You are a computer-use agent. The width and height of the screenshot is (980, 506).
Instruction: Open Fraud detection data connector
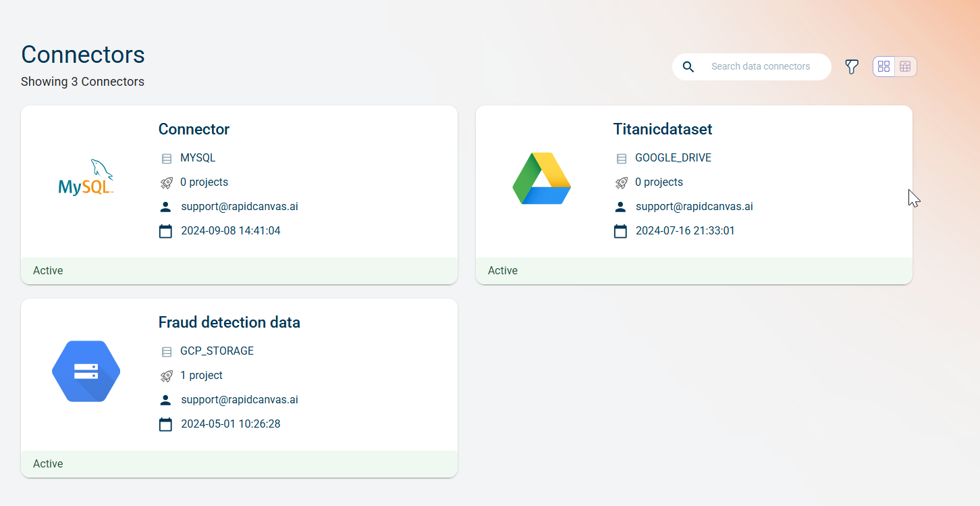coord(229,322)
